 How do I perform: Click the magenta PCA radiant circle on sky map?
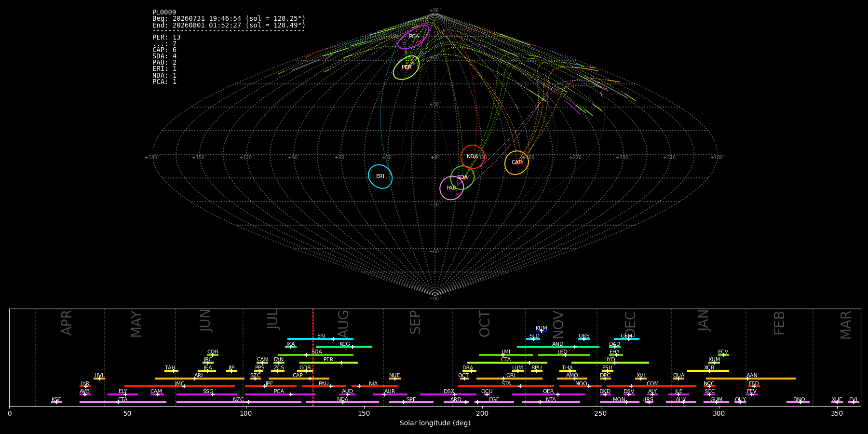point(413,37)
